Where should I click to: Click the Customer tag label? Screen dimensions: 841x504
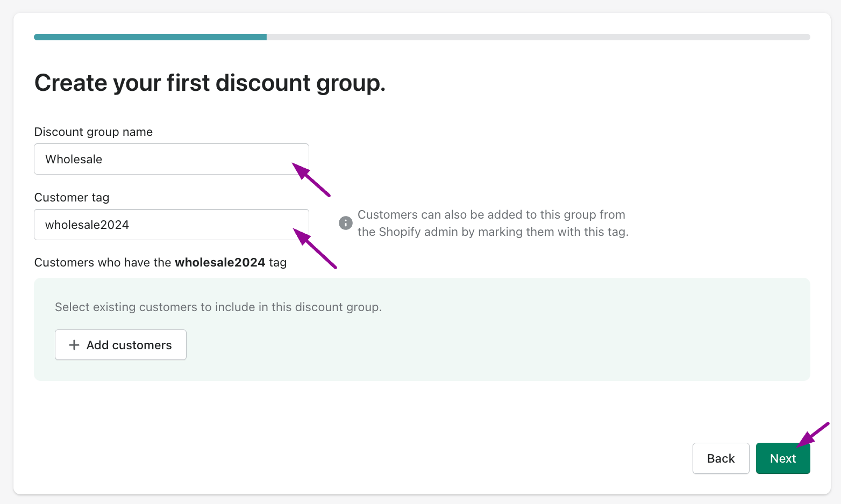pos(72,198)
